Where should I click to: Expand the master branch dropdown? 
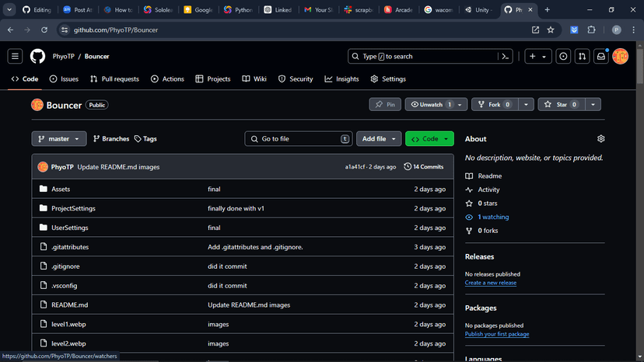tap(59, 139)
